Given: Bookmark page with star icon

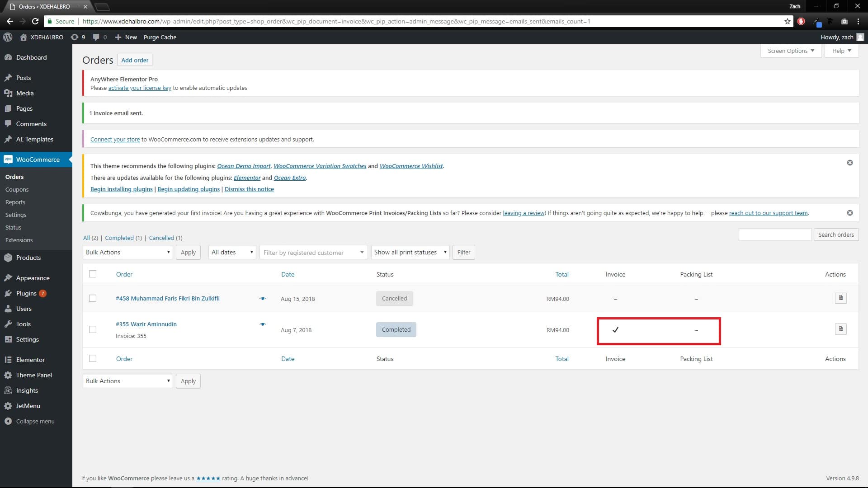Looking at the screenshot, I should [x=787, y=21].
